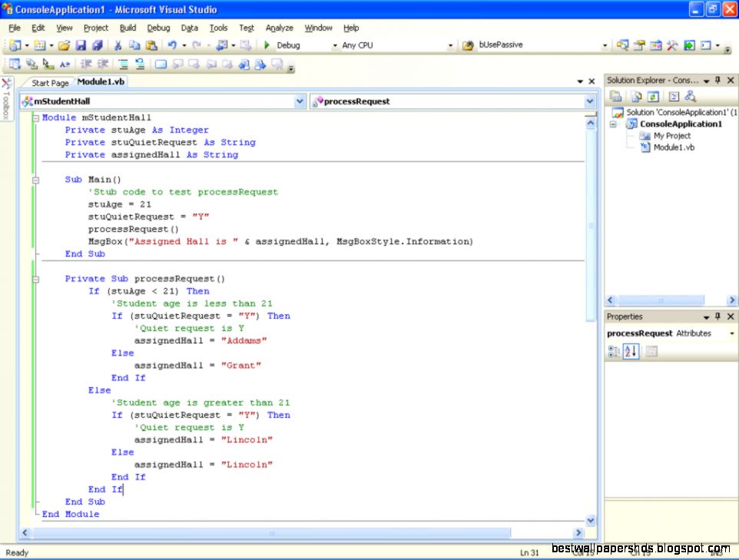Select Solution 'ConsoleApplication1' root node
Image resolution: width=739 pixels, height=560 pixels.
681,112
